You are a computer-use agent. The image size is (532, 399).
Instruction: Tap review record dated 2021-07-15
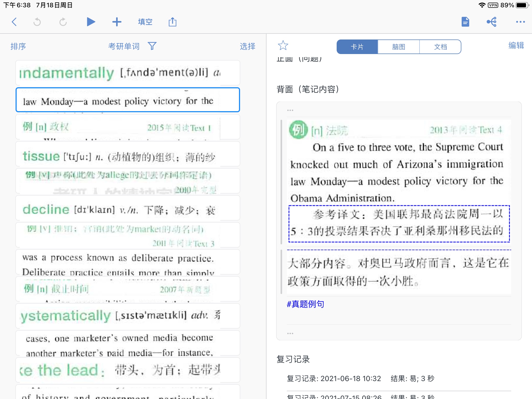coord(399,396)
